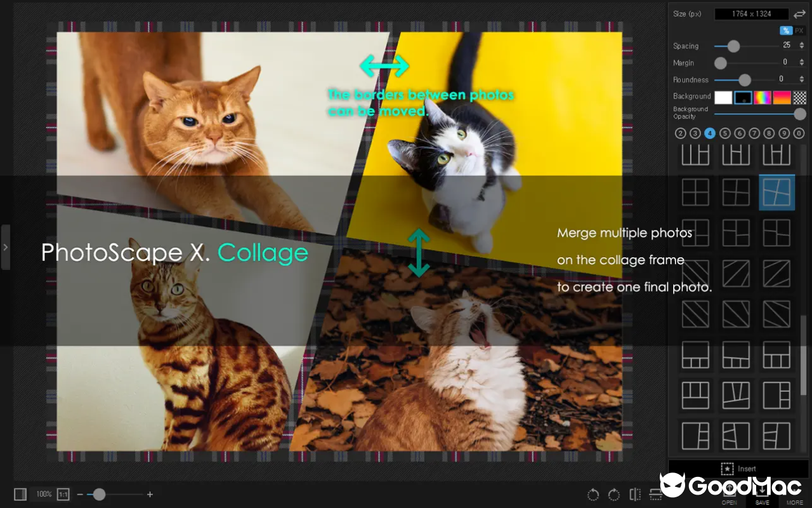The width and height of the screenshot is (812, 508).
Task: Select the black and white cat on yellow photo
Action: tap(488, 146)
